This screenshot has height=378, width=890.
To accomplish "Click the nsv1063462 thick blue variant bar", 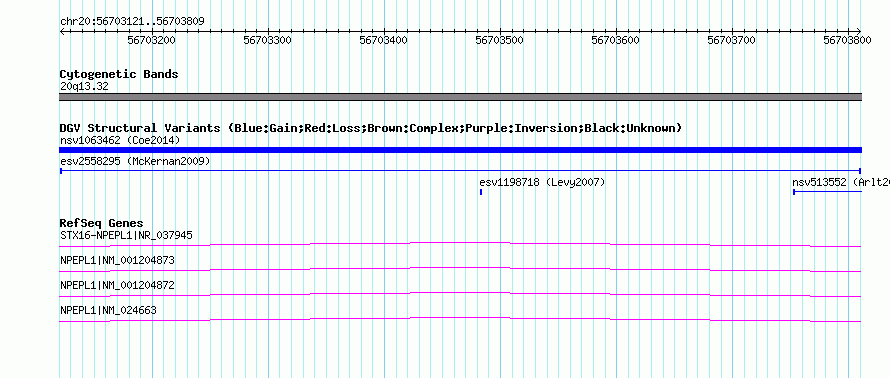I will 460,150.
